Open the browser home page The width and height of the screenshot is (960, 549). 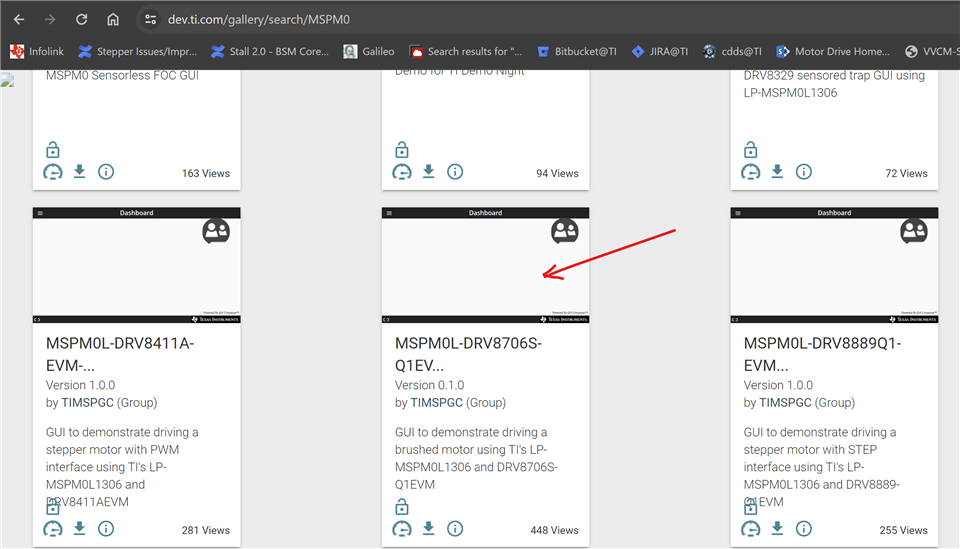point(113,20)
